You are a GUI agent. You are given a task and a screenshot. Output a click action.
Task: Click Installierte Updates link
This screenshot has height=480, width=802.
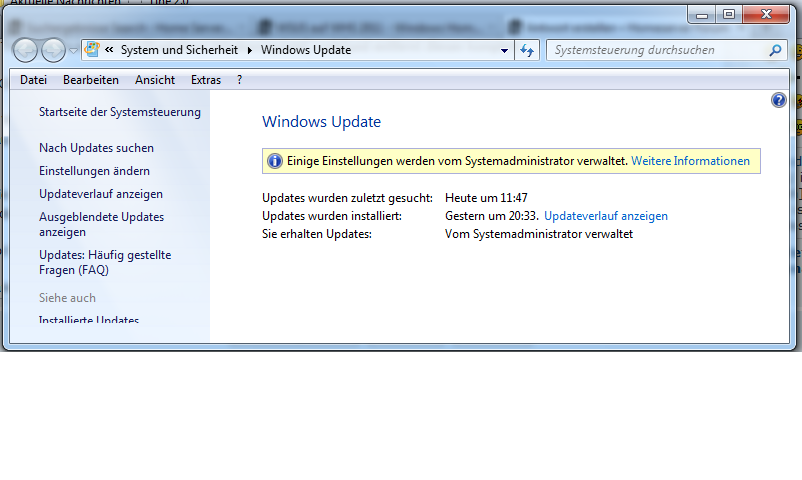(x=89, y=320)
